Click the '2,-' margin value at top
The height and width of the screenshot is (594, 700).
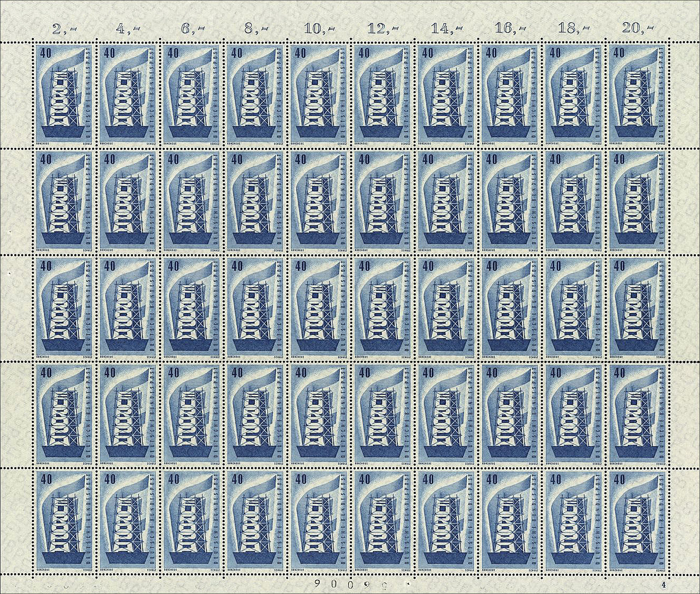click(x=64, y=29)
